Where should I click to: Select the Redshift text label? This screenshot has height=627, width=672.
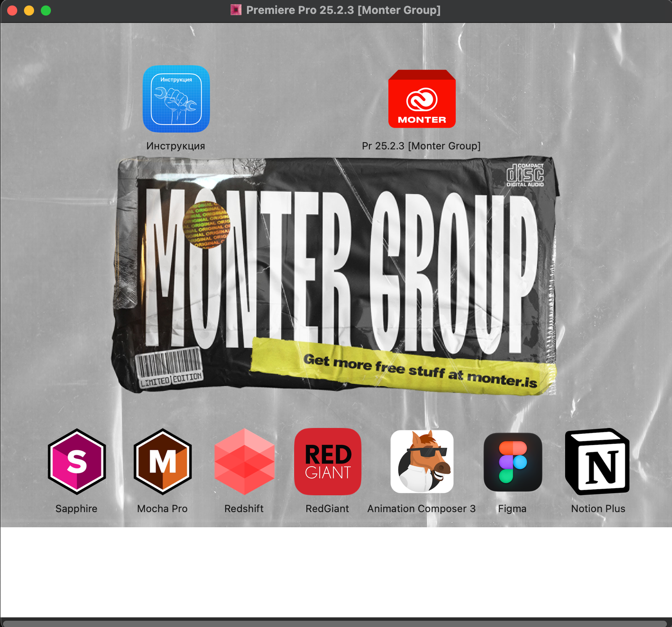(244, 509)
